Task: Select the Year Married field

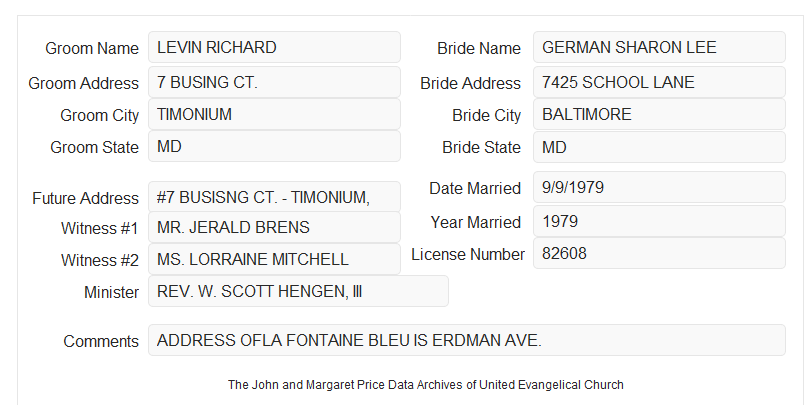Action: point(659,221)
